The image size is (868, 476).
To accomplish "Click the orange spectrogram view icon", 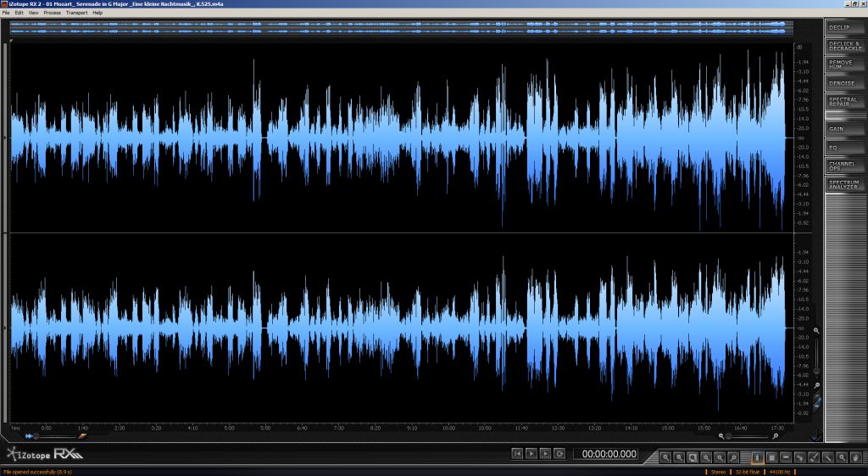I will pos(82,436).
